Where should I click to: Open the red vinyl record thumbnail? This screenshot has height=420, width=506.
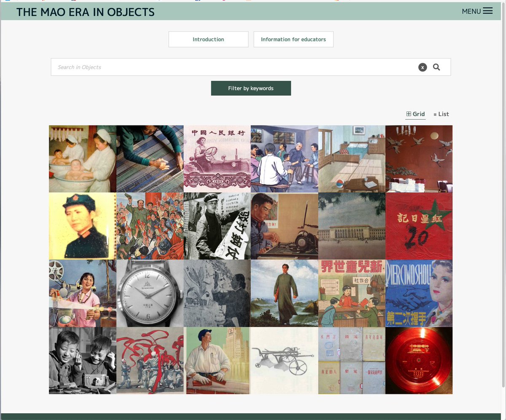[x=419, y=361]
